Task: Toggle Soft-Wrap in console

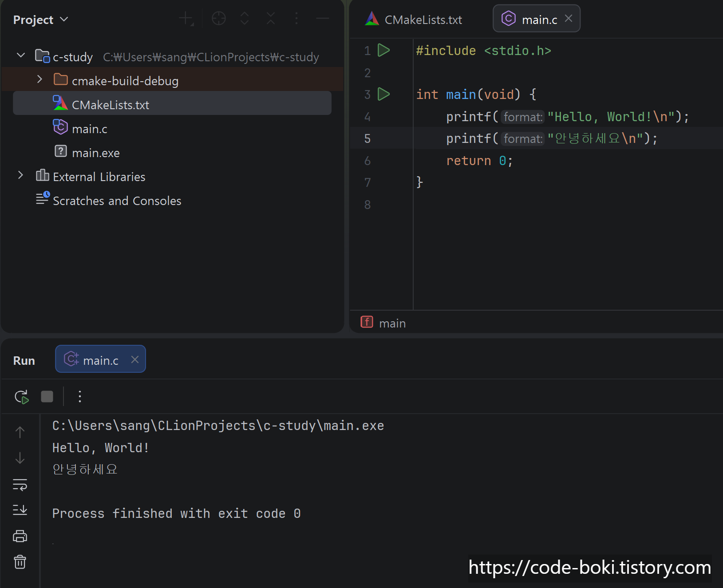Action: click(x=20, y=484)
